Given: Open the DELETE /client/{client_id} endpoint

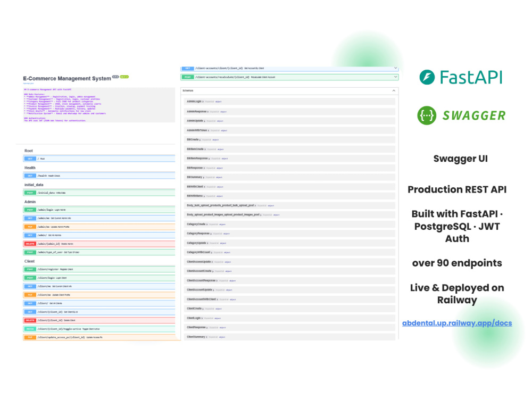Looking at the screenshot, I should point(99,320).
